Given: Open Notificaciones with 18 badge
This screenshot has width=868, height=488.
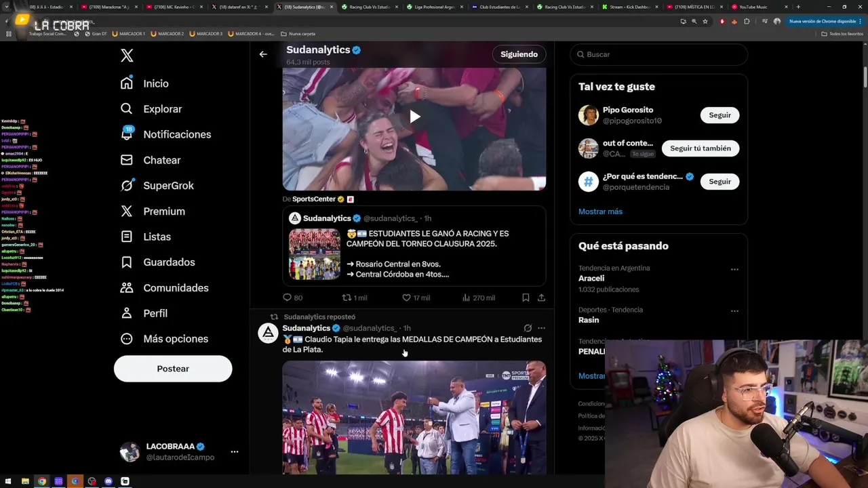Looking at the screenshot, I should 165,134.
